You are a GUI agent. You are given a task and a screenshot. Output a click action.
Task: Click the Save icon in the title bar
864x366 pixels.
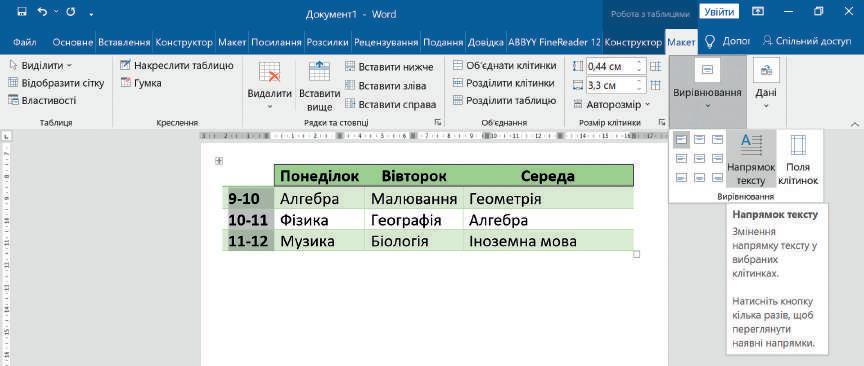click(21, 12)
